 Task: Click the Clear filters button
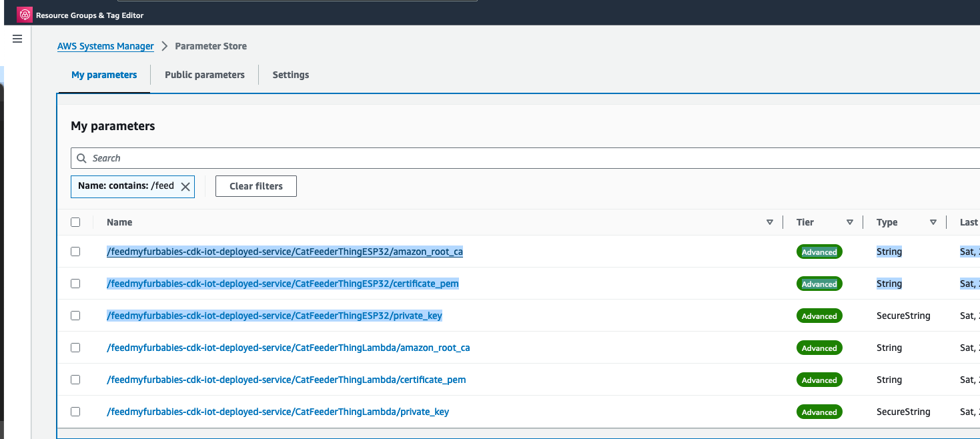coord(256,186)
